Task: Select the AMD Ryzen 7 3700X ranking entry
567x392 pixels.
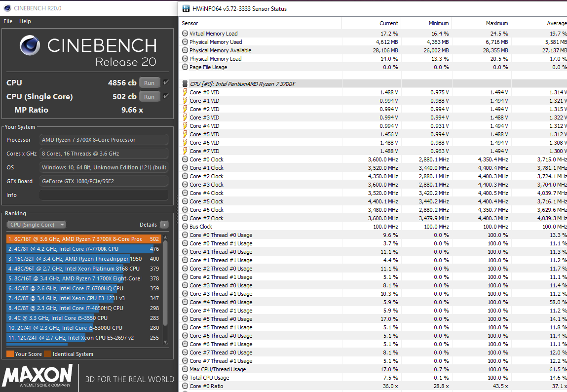Action: tap(83, 239)
